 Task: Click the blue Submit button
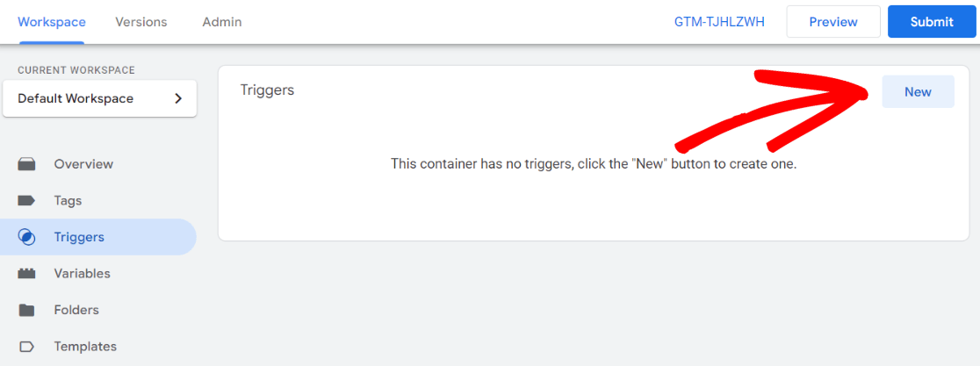tap(932, 22)
